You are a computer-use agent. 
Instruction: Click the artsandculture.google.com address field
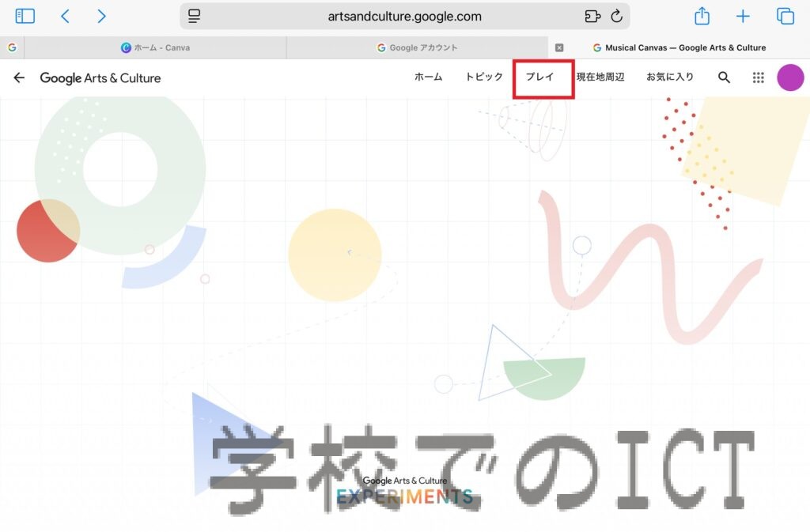404,16
